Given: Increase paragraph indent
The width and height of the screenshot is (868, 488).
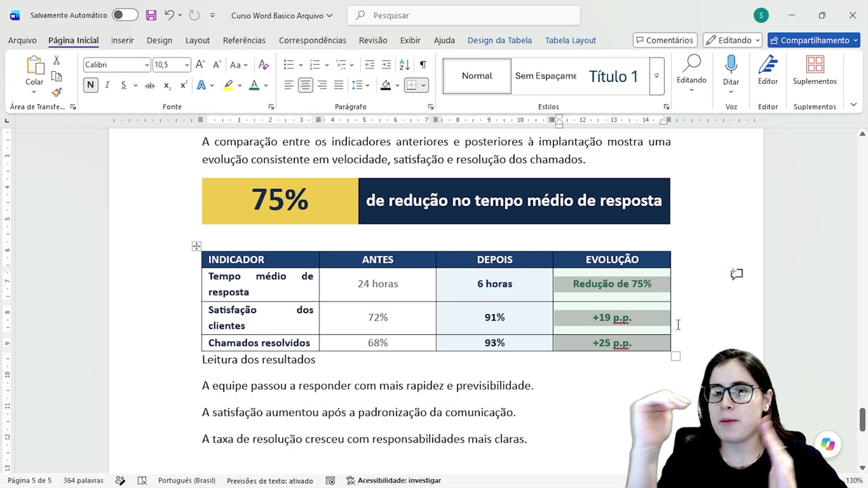Looking at the screenshot, I should (x=386, y=65).
